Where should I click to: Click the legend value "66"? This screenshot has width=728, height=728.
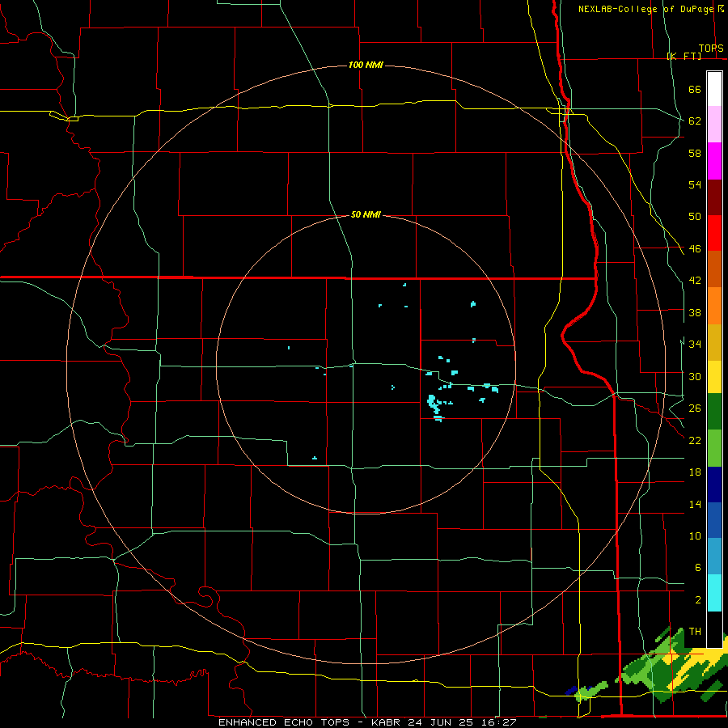pos(695,89)
